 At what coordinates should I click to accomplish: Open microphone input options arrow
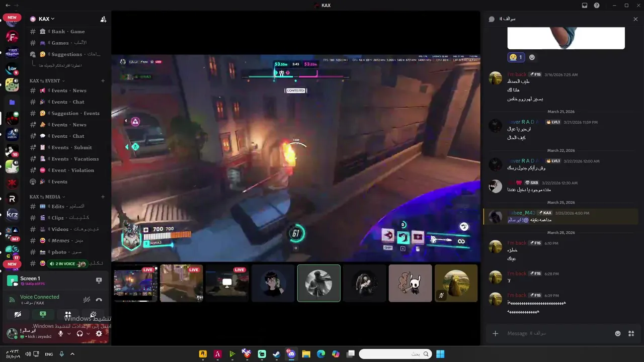pyautogui.click(x=69, y=333)
